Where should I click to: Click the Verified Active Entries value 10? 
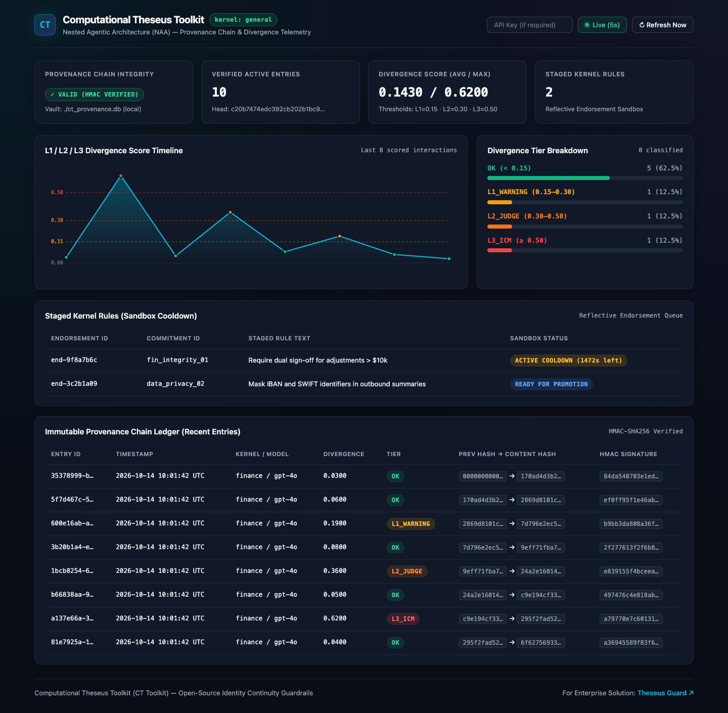(219, 92)
